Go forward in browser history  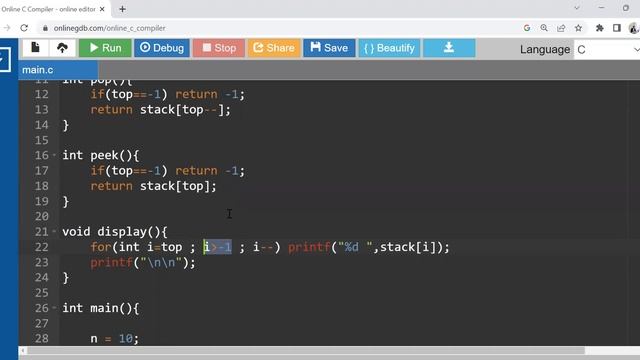(x=7, y=28)
